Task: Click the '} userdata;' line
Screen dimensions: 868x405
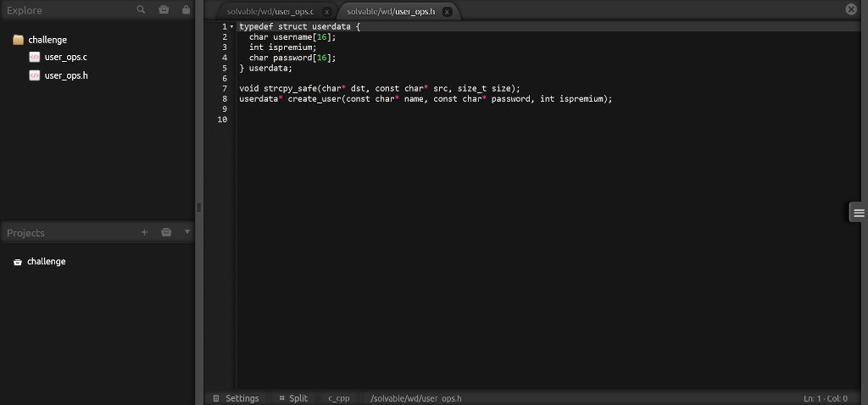Action: (265, 68)
